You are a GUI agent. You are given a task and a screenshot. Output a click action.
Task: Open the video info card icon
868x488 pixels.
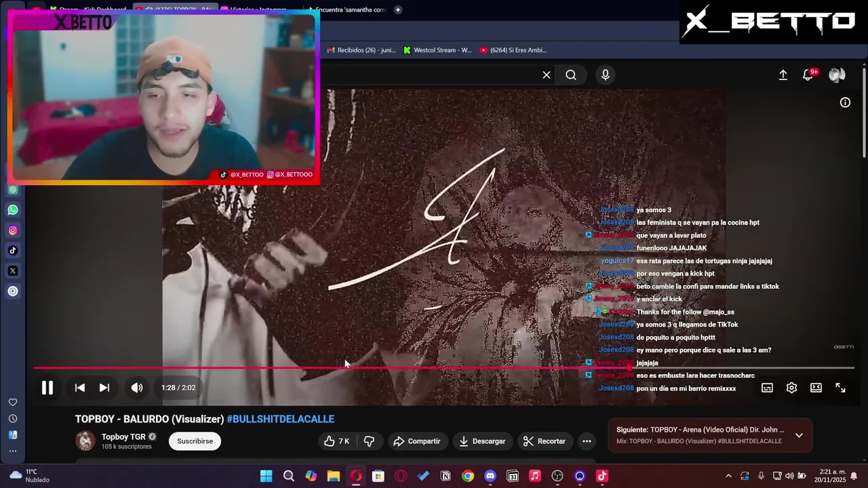(845, 102)
